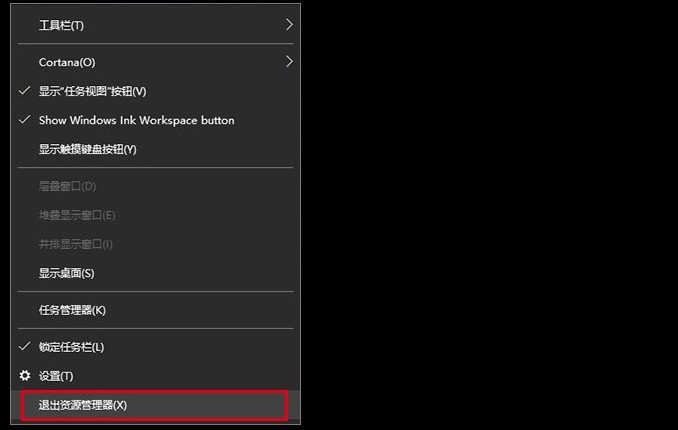This screenshot has height=430, width=678.
Task: Select the greyed 堆叠显示窗口(E) item
Action: point(77,215)
